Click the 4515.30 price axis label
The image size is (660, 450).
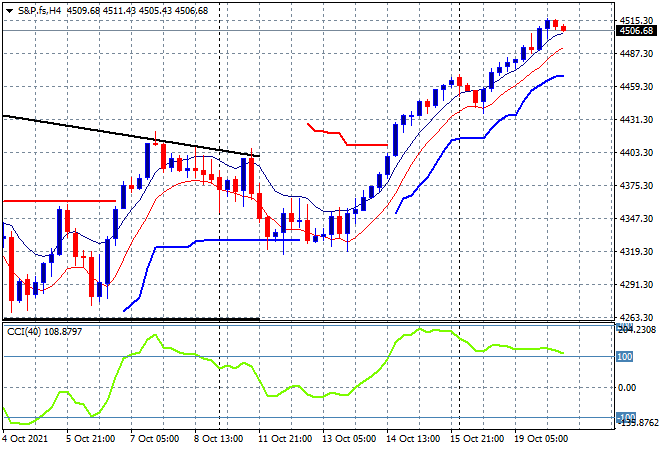point(636,20)
